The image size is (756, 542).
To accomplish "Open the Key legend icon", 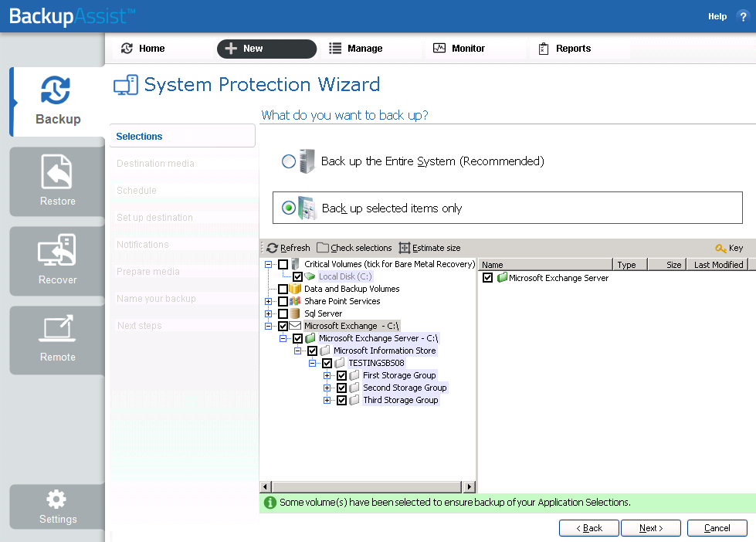I will [720, 249].
